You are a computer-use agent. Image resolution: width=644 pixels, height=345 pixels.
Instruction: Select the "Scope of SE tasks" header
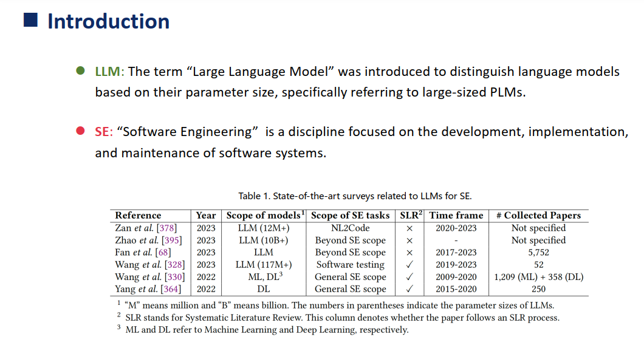(x=351, y=215)
